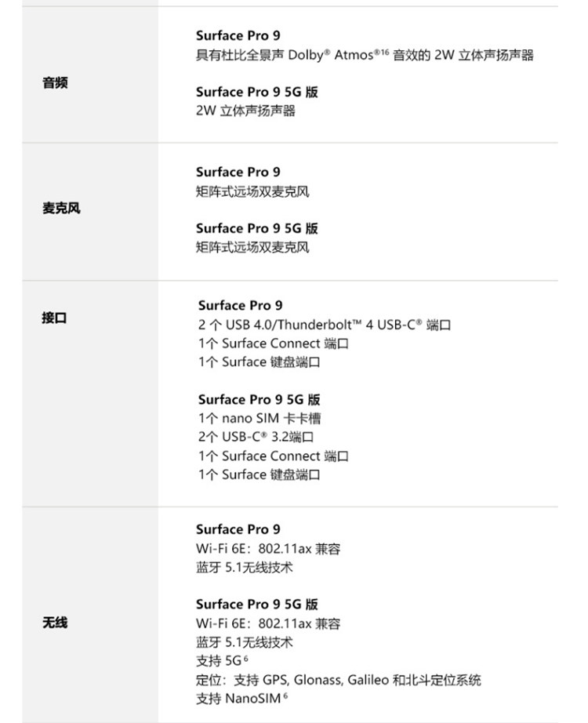Screen dimensions: 588x723
Task: Select 矩阵式远场双麦克风 under the 5G 版 heading
Action: click(252, 248)
